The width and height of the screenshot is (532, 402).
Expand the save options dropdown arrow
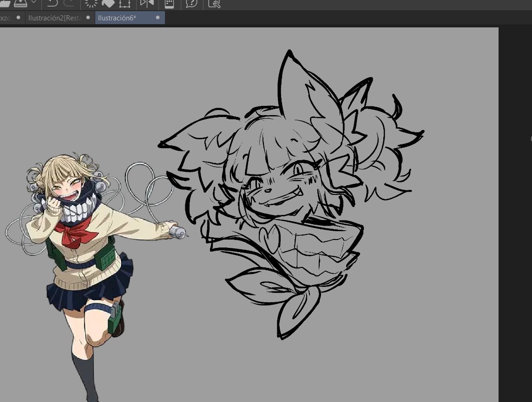pyautogui.click(x=33, y=2)
